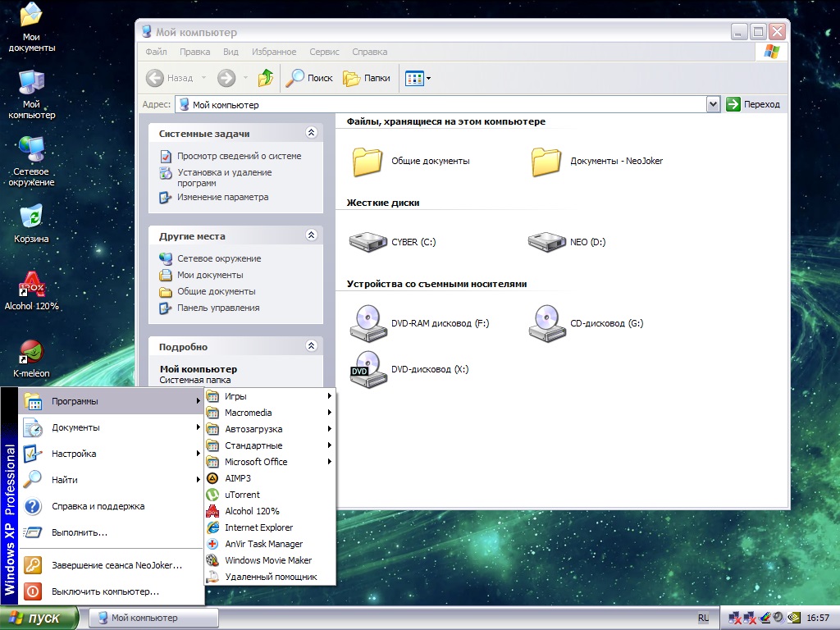Viewport: 840px width, 630px height.
Task: Open the Сервис menu in menu bar
Action: (x=324, y=52)
